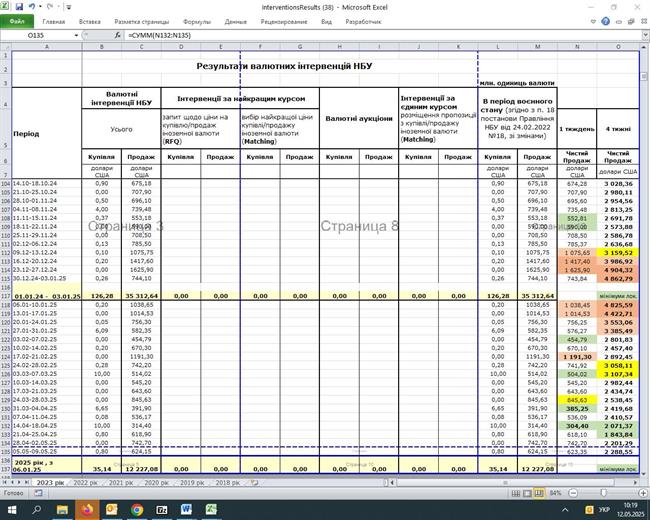
Task: Switch to the 2020 рік sheet tab
Action: pyautogui.click(x=156, y=483)
